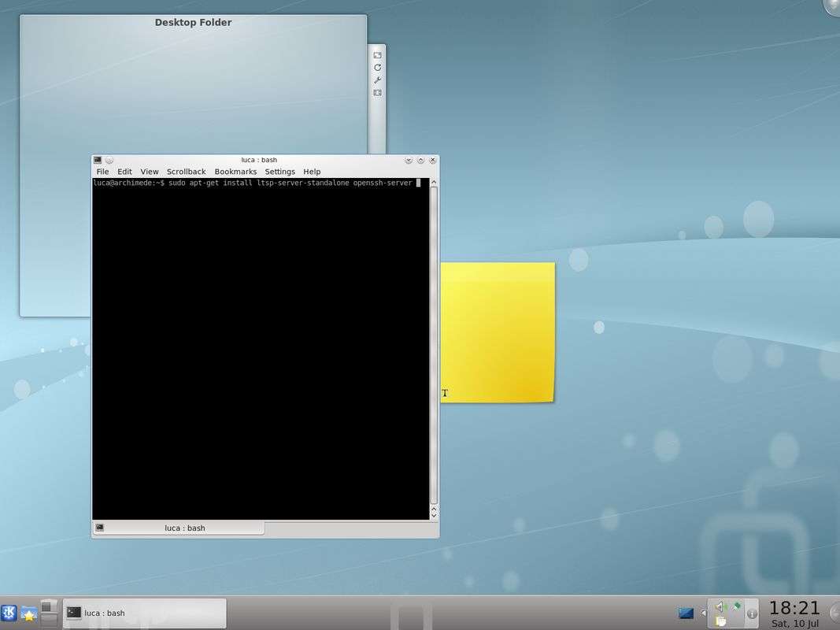Click the starred folder icon in panel
This screenshot has height=630, width=840.
pos(29,613)
